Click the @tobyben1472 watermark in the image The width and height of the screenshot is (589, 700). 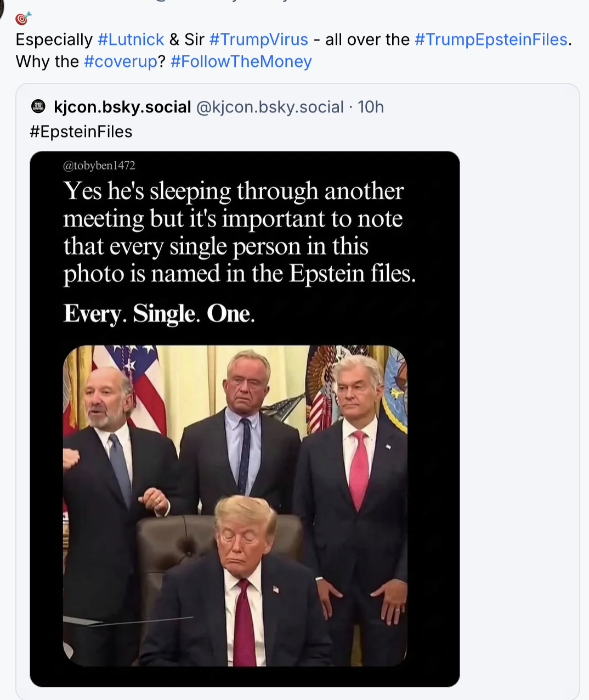click(x=99, y=166)
